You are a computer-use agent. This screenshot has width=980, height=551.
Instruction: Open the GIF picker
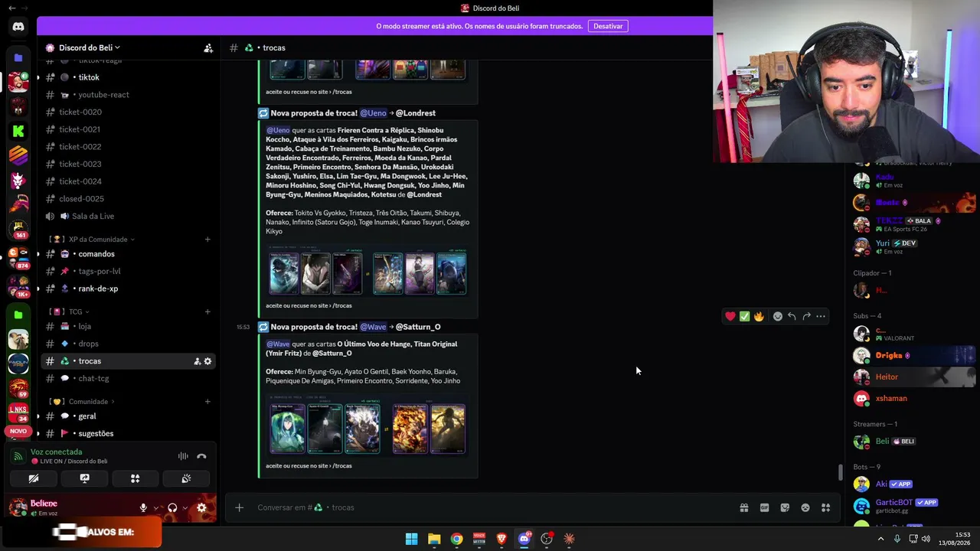click(764, 507)
